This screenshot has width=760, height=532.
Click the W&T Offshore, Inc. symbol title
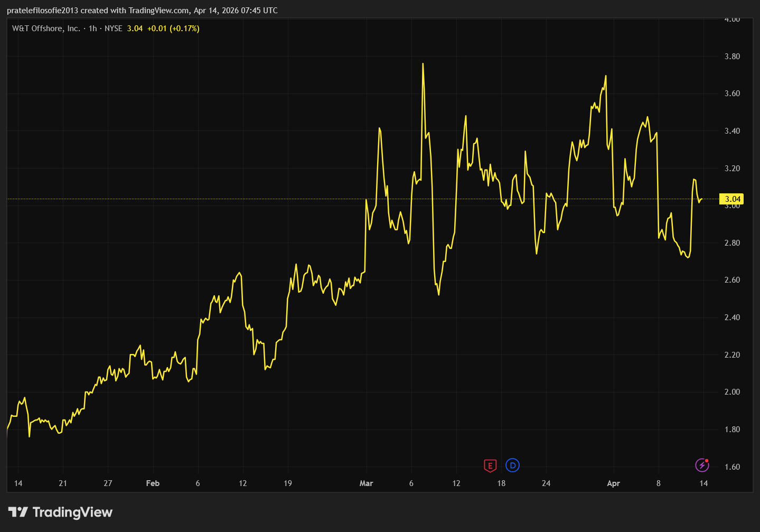(46, 29)
